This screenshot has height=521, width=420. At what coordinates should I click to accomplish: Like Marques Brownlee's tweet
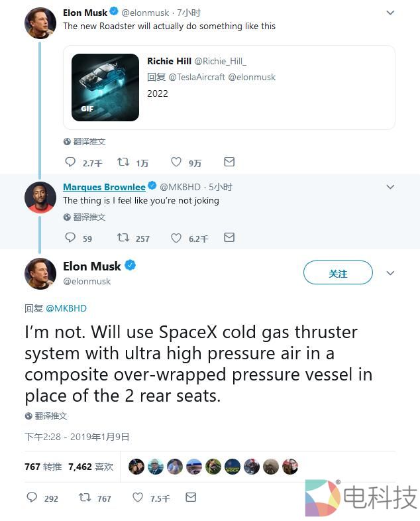176,237
